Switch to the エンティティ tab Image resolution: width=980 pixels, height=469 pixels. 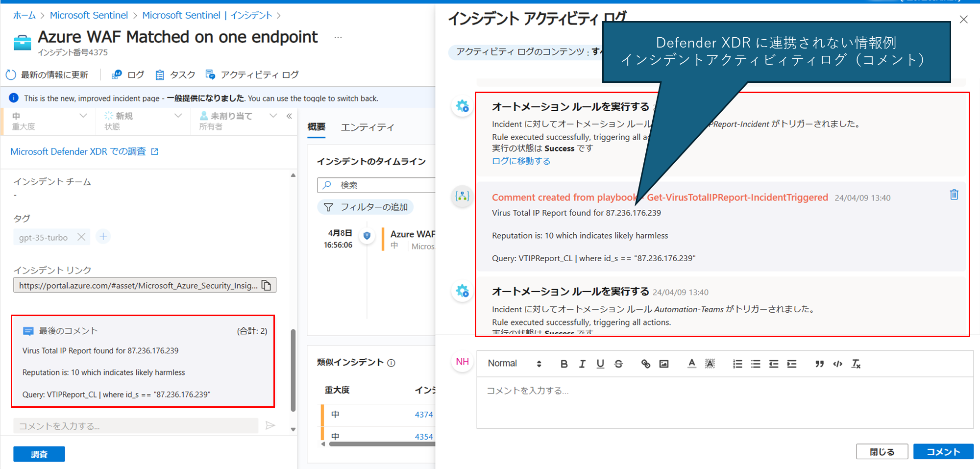pyautogui.click(x=367, y=127)
